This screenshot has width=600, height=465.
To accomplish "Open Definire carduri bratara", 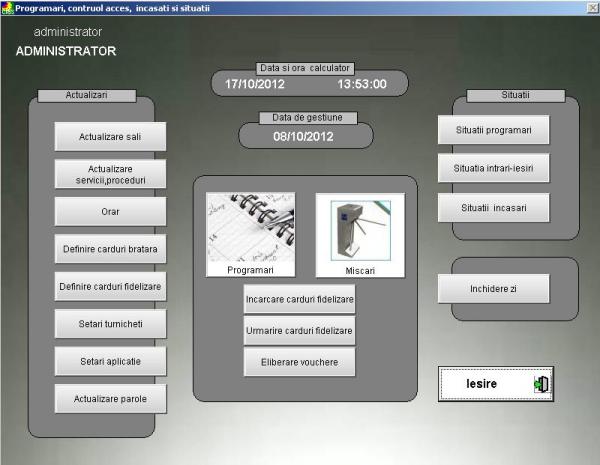I will coord(110,249).
